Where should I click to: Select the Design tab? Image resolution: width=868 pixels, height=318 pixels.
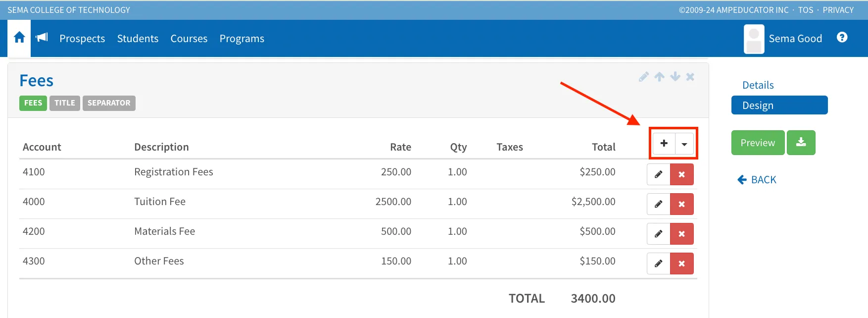(x=779, y=105)
